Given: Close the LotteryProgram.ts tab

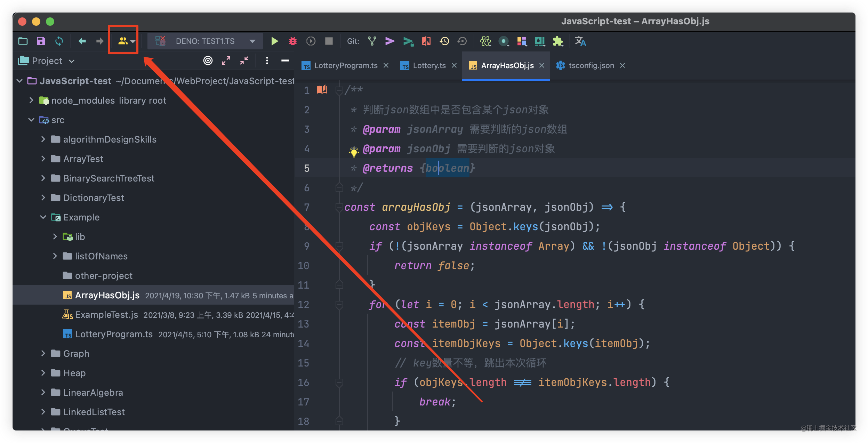Looking at the screenshot, I should [x=386, y=66].
